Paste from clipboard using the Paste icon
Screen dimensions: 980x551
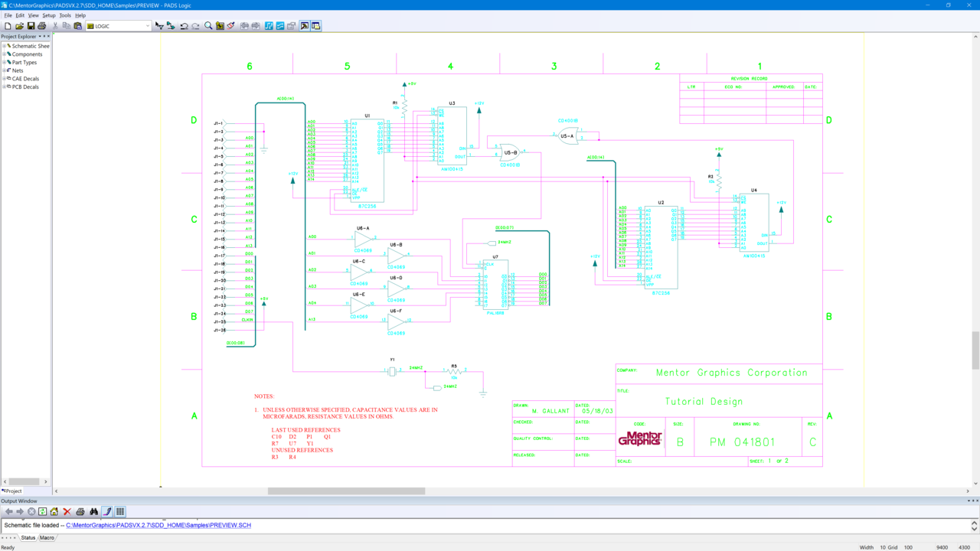coord(78,26)
